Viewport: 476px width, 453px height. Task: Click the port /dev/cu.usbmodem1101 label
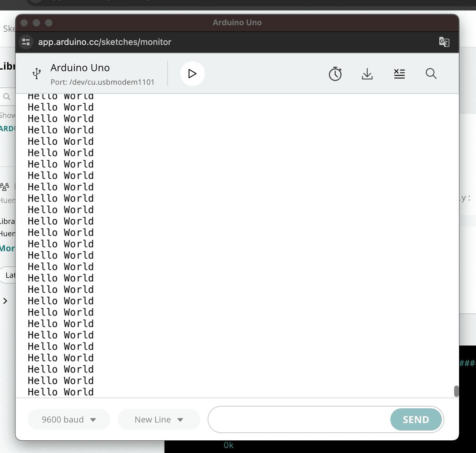click(x=103, y=82)
